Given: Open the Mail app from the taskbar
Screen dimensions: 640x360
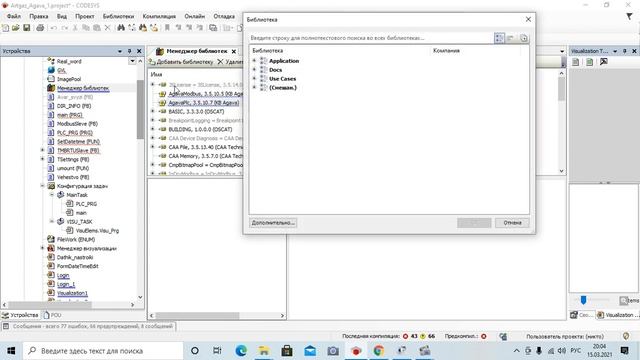Looking at the screenshot, I should 310,351.
